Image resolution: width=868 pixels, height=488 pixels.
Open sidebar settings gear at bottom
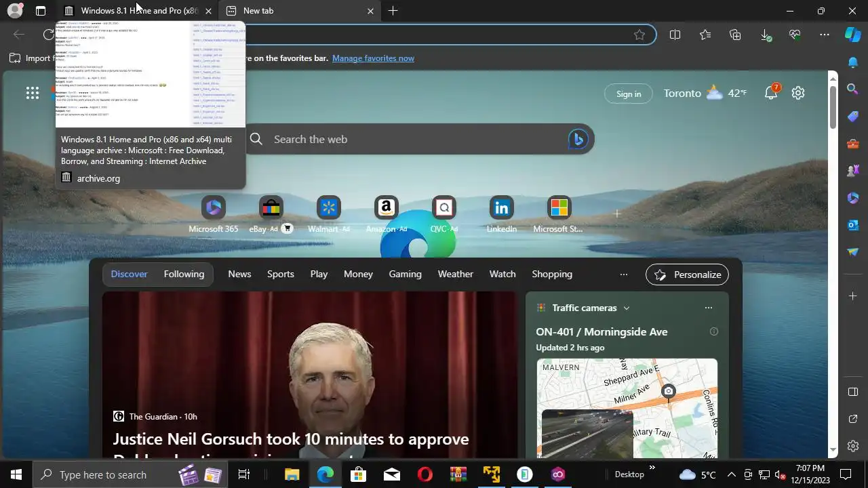tap(853, 446)
